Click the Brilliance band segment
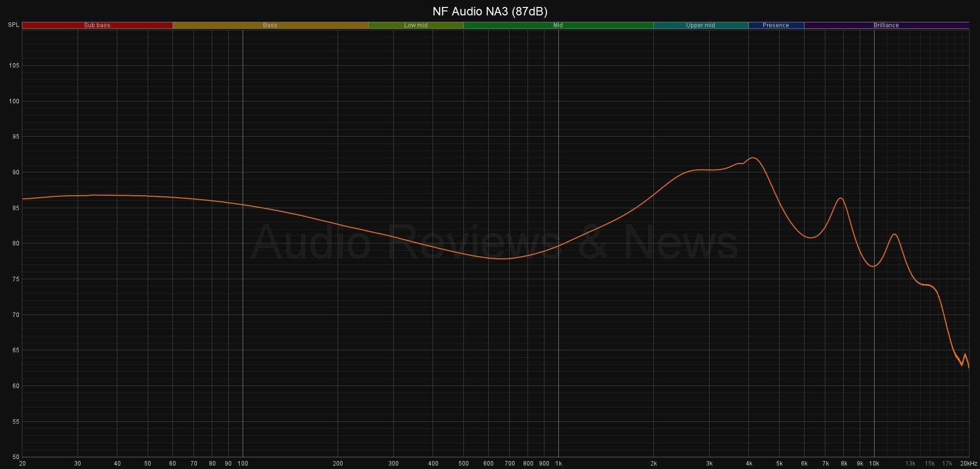 (x=886, y=25)
